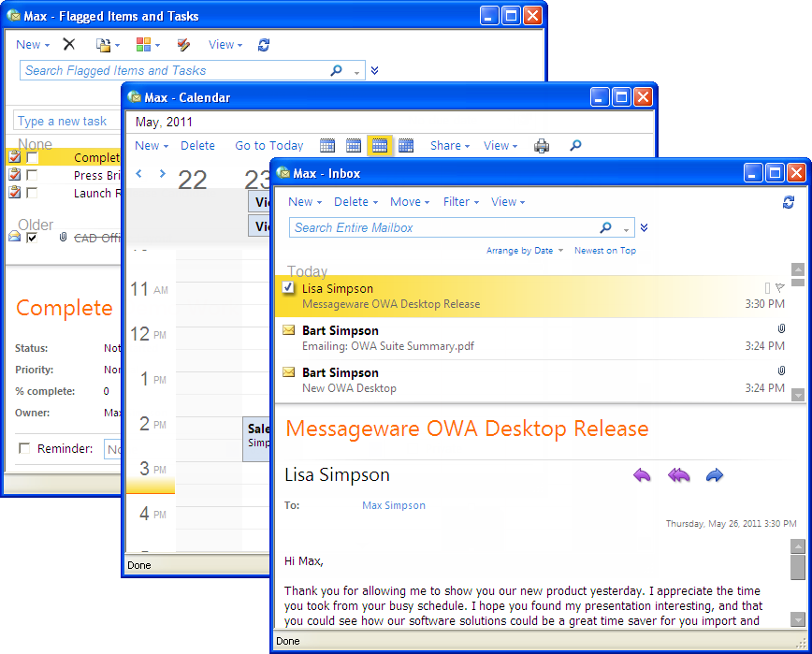Viewport: 812px width, 654px height.
Task: Click the Reply arrow icon in the message
Action: point(642,475)
